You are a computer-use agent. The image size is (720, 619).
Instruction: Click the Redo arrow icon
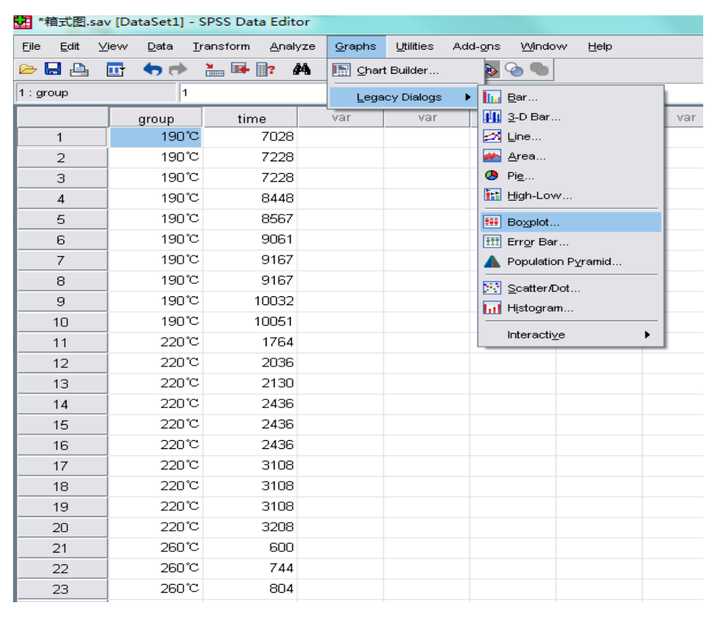(178, 69)
